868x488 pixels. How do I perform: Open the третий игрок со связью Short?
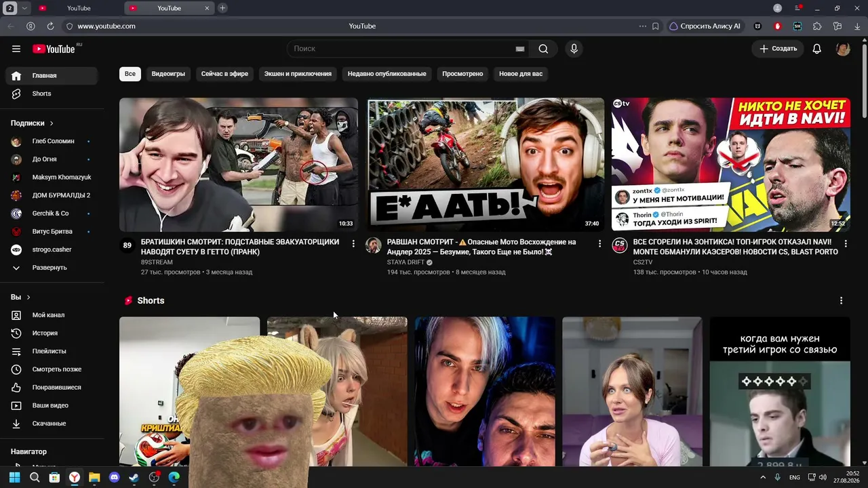click(x=780, y=392)
